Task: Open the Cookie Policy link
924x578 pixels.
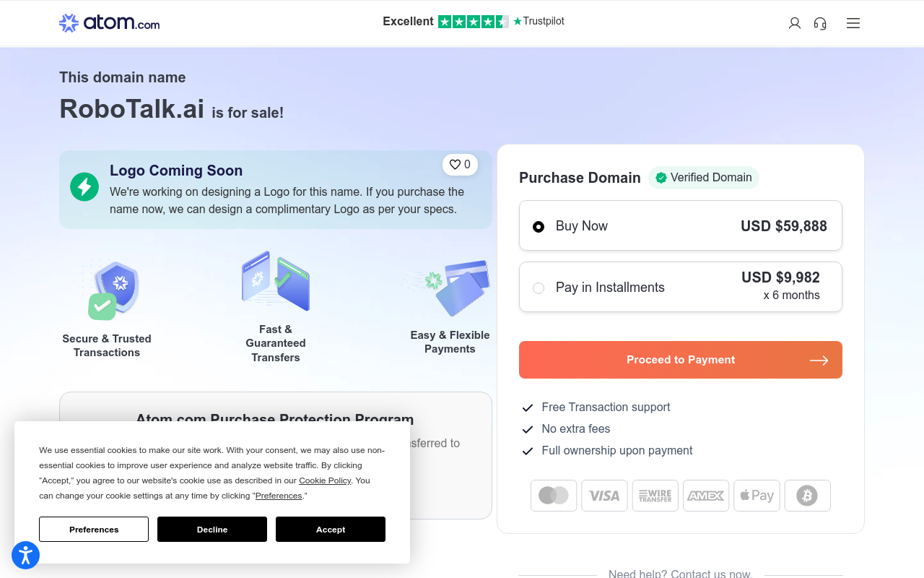Action: pyautogui.click(x=325, y=480)
